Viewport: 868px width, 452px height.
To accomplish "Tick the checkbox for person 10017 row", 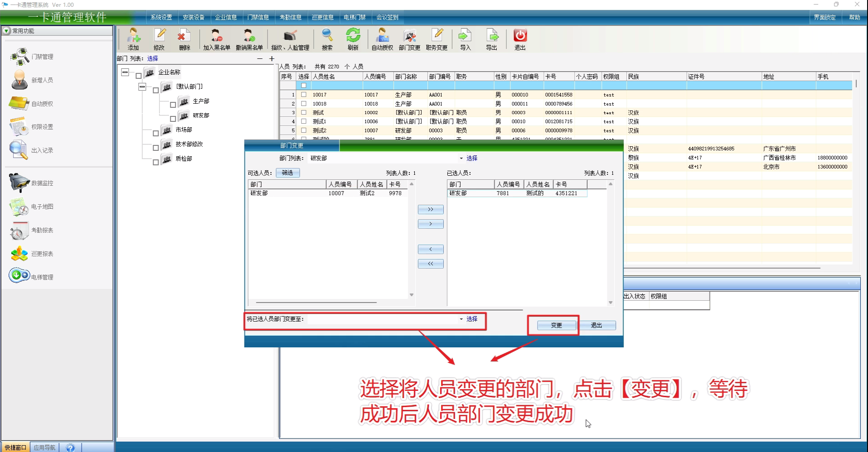I will click(x=304, y=95).
